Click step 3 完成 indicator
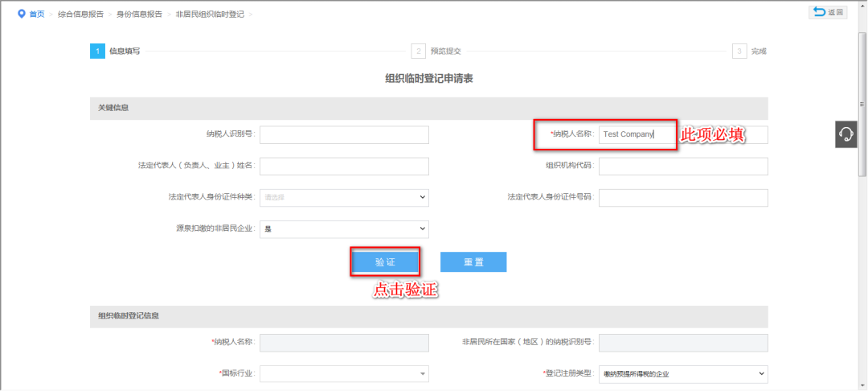This screenshot has height=391, width=868. point(739,51)
